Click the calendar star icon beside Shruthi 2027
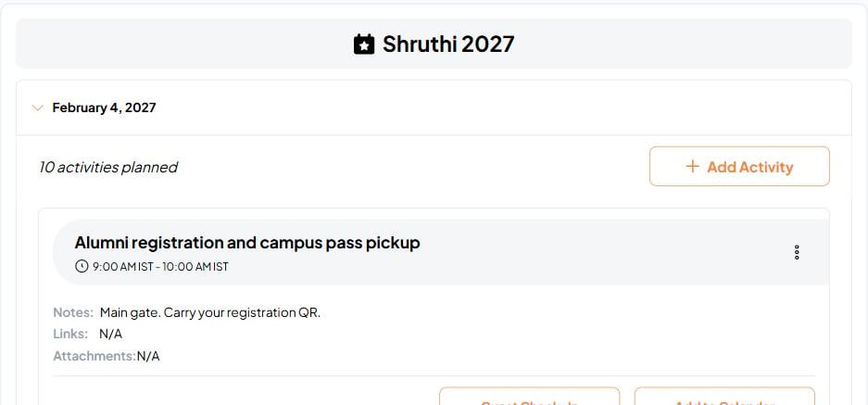Viewport: 868px width, 405px height. click(x=364, y=44)
